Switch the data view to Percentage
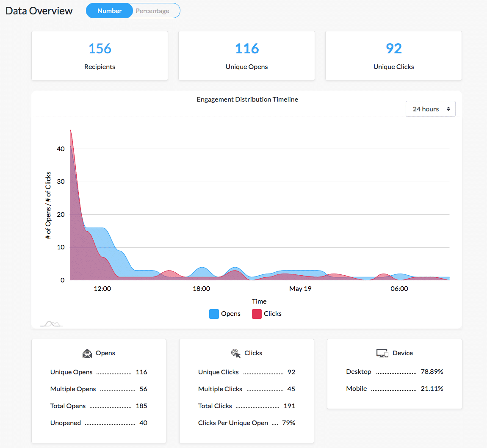The image size is (487, 448). 152,11
